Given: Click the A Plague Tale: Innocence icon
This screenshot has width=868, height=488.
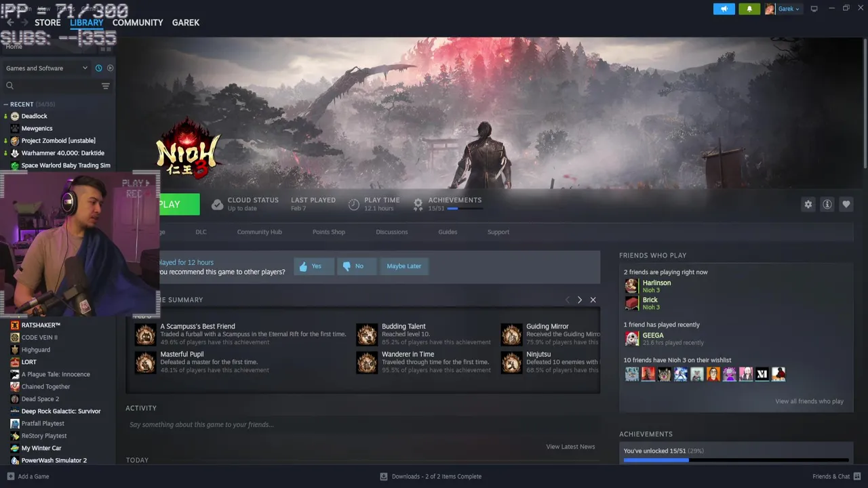Looking at the screenshot, I should click(15, 374).
